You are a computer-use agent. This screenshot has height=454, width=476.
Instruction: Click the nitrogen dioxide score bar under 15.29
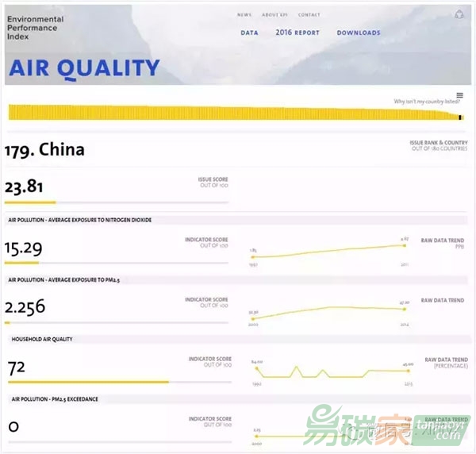[116, 262]
